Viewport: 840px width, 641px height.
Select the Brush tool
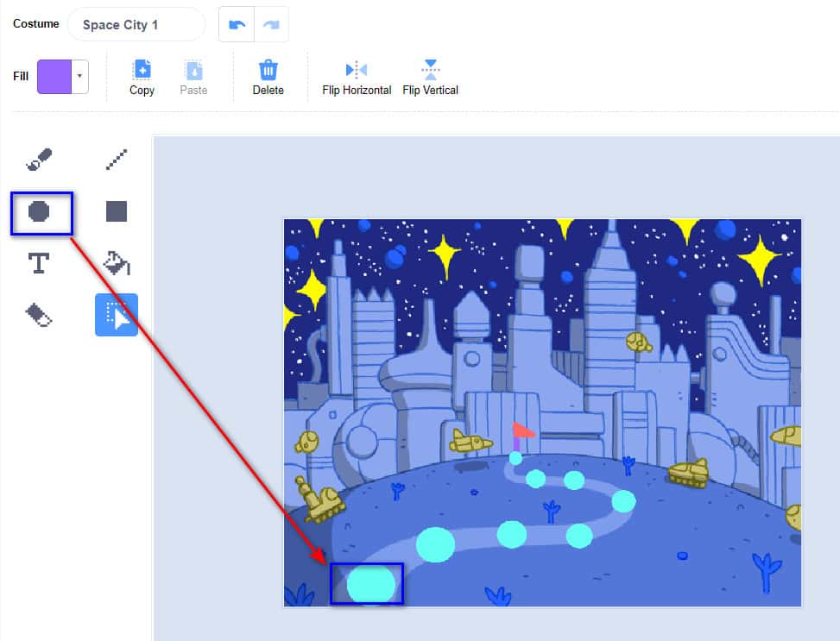pos(39,160)
